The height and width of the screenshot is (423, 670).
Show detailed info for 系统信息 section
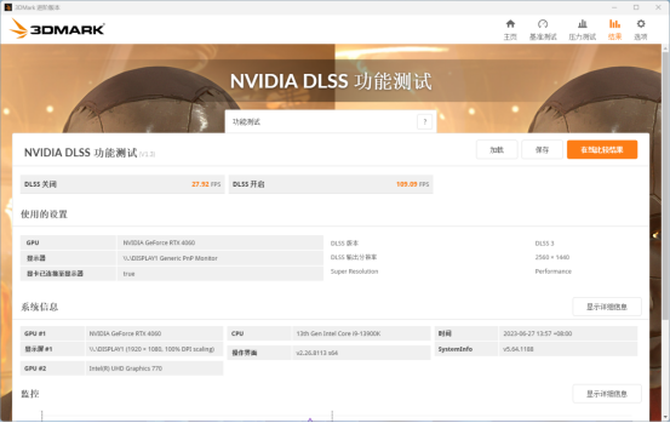point(606,307)
